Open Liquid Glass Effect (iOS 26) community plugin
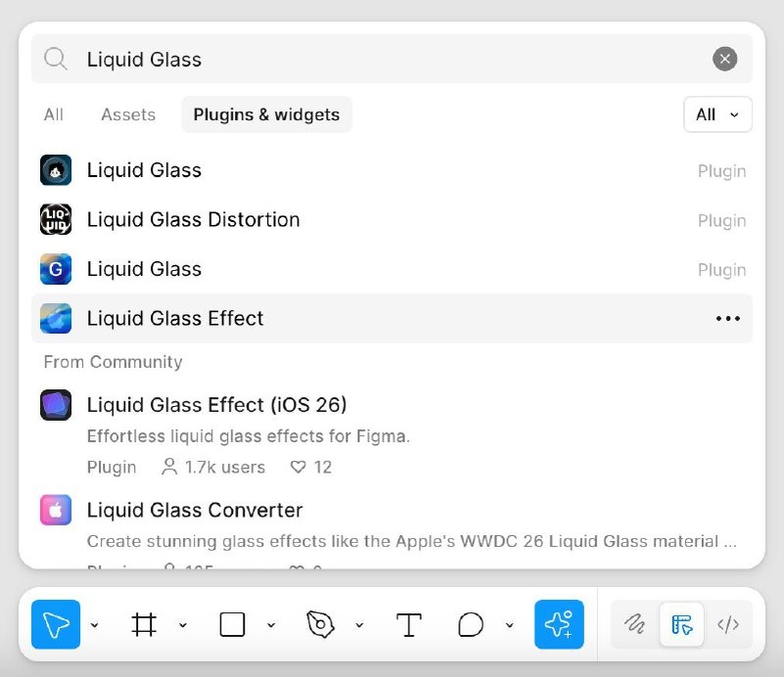 pos(216,404)
